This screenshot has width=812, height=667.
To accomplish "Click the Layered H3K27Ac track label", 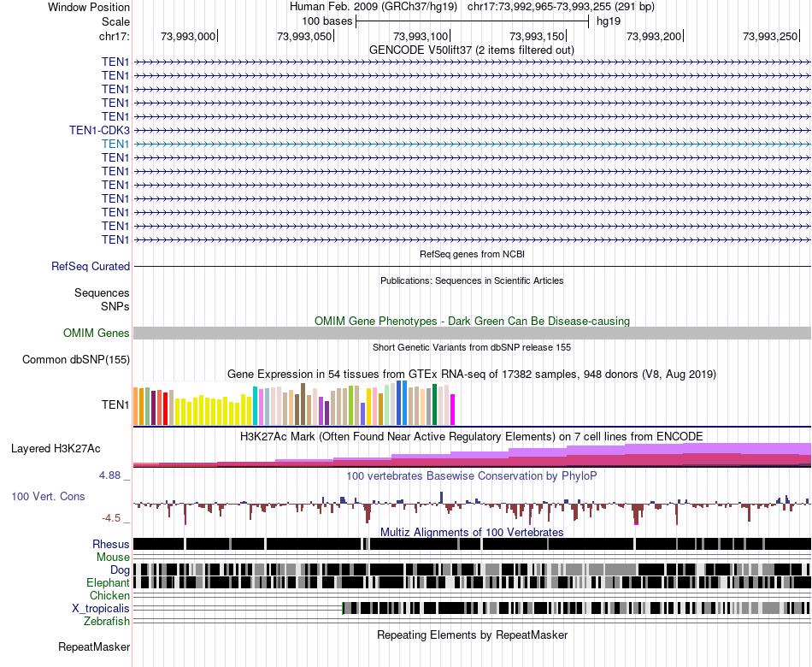I will (56, 449).
